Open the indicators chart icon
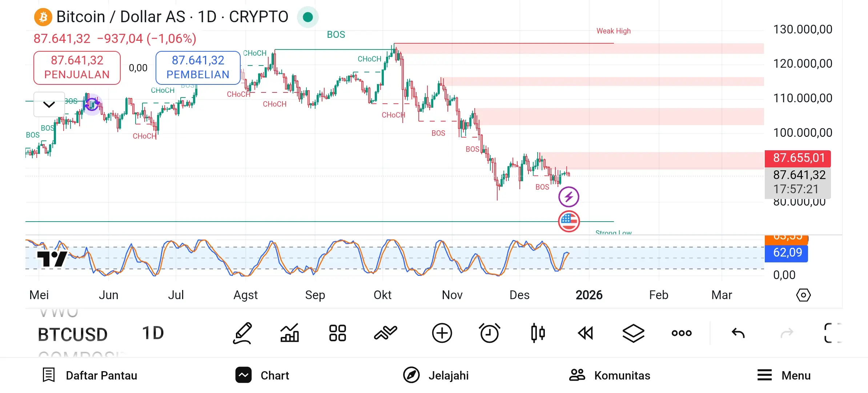 coord(290,333)
